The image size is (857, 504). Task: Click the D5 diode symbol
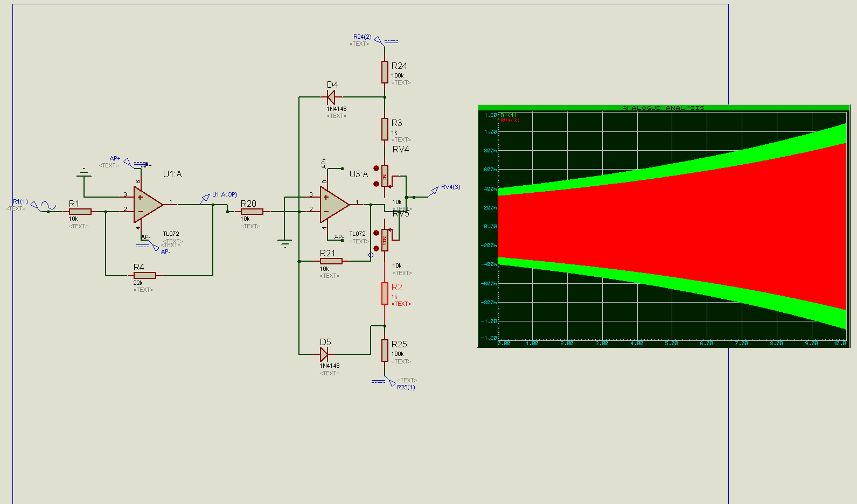click(324, 354)
